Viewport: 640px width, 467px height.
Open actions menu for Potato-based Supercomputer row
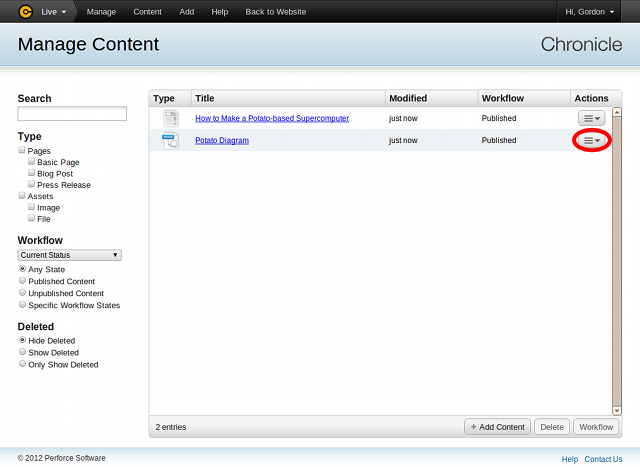(x=591, y=118)
